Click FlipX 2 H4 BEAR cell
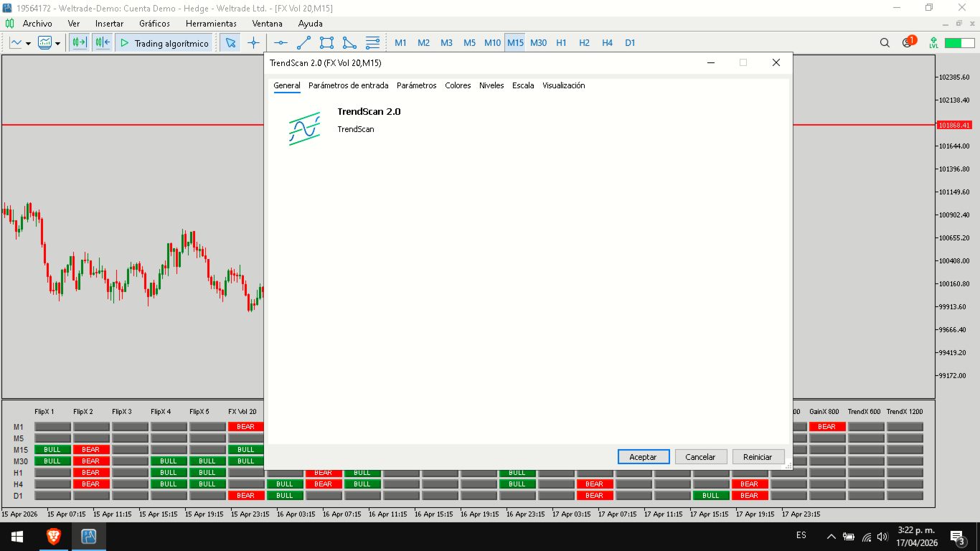This screenshot has height=551, width=980. pos(91,484)
